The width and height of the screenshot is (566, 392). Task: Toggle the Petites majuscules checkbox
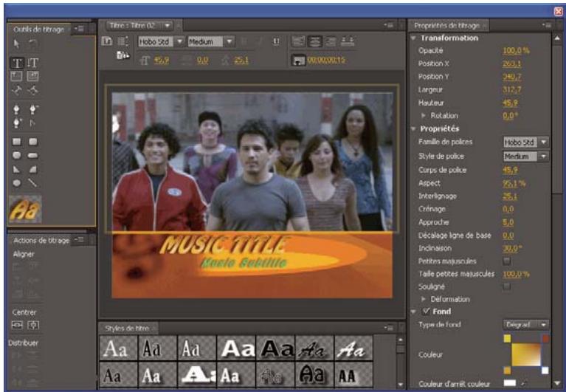click(x=507, y=261)
